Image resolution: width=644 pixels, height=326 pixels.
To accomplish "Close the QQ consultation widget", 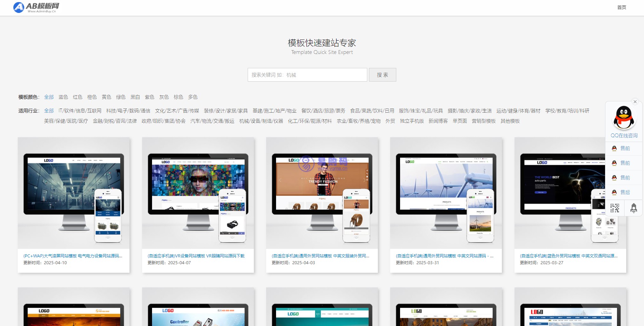I will [x=635, y=102].
